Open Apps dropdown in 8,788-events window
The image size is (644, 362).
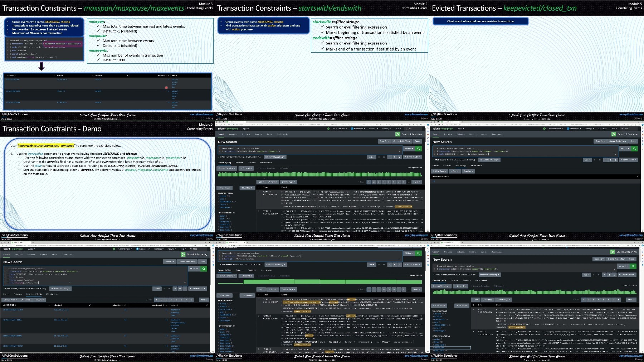(x=246, y=129)
